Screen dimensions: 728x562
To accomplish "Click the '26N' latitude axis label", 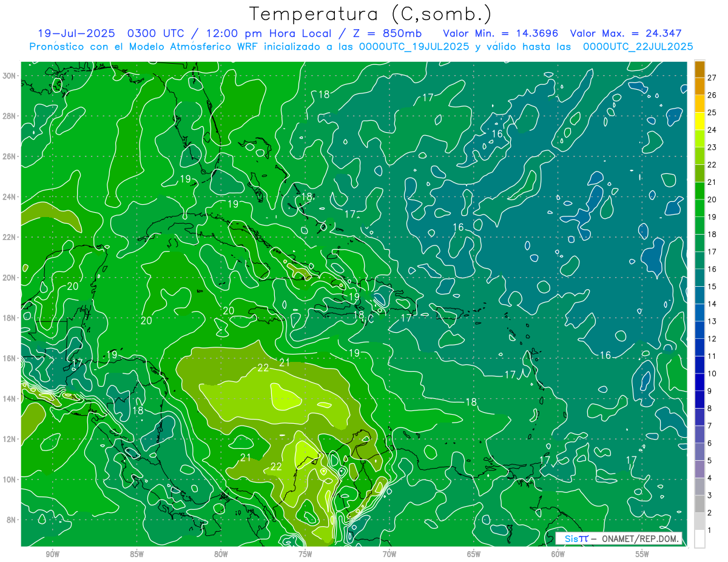I will (x=10, y=156).
